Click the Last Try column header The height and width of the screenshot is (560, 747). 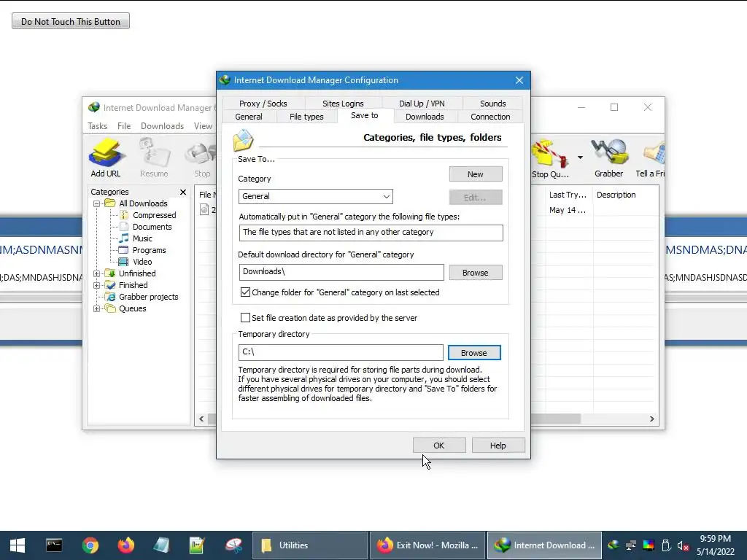[x=568, y=195]
